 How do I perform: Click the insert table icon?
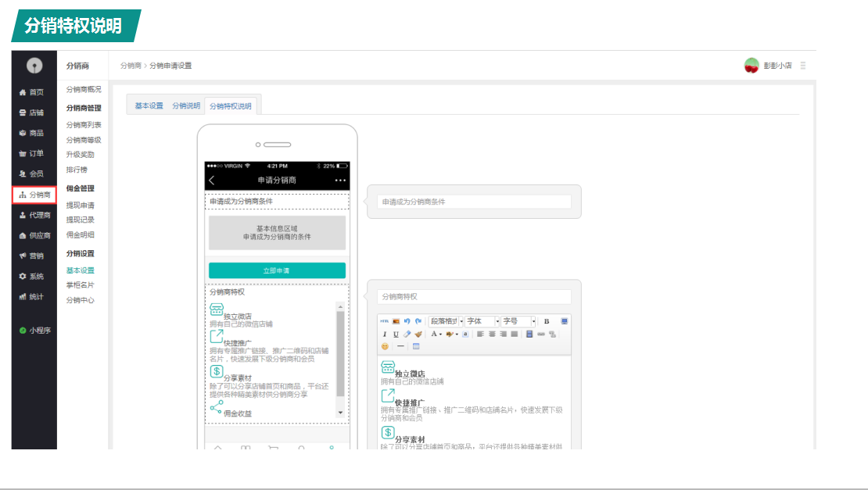(416, 346)
